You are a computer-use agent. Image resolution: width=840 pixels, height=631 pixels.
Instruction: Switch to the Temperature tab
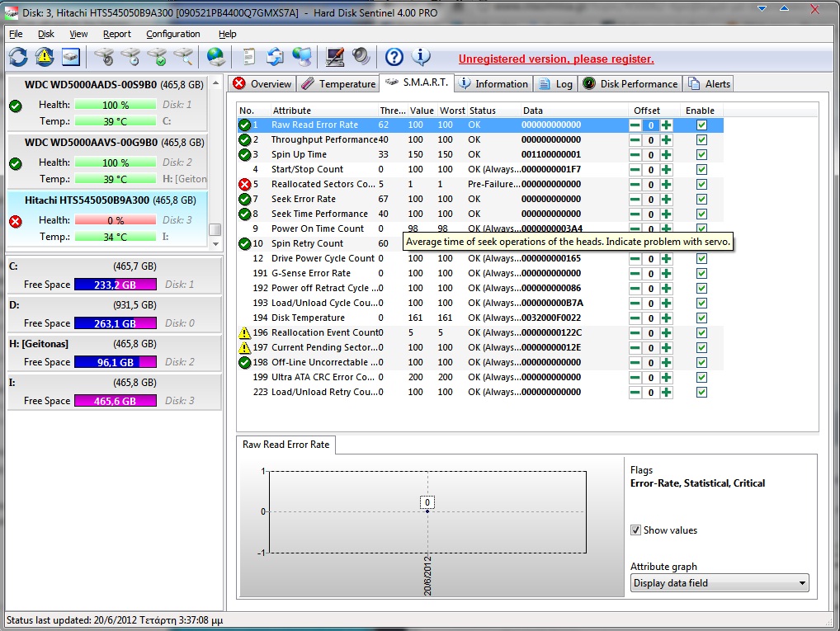click(338, 83)
